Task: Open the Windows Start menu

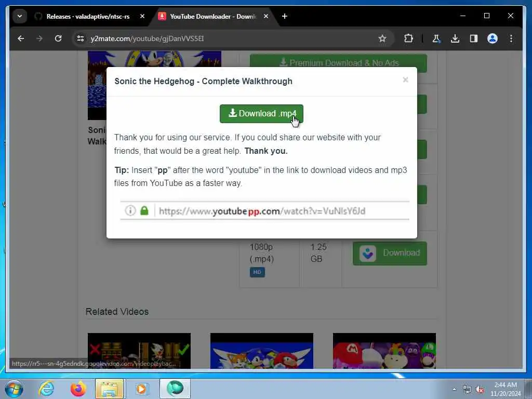Action: 14,389
